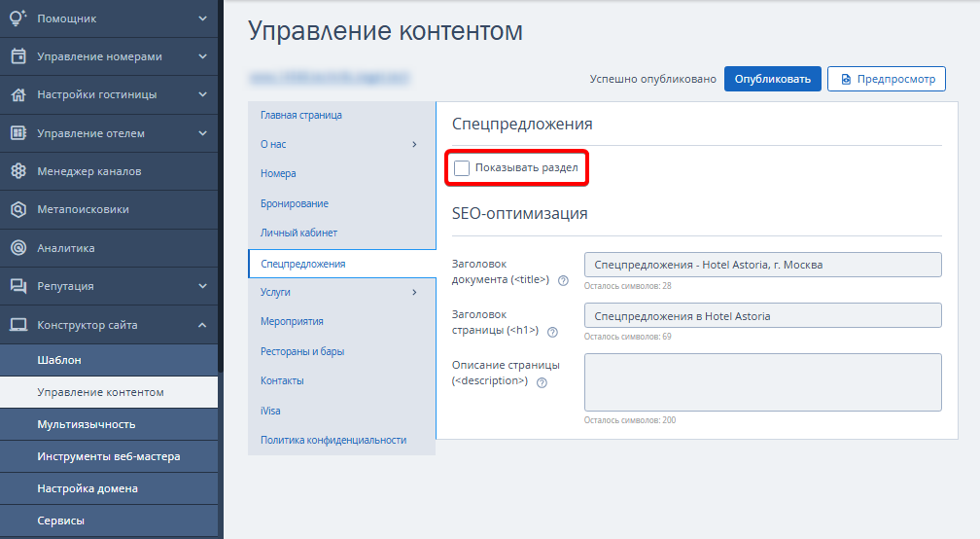
Task: Enable the Показывать раздел checkbox
Action: 462,168
